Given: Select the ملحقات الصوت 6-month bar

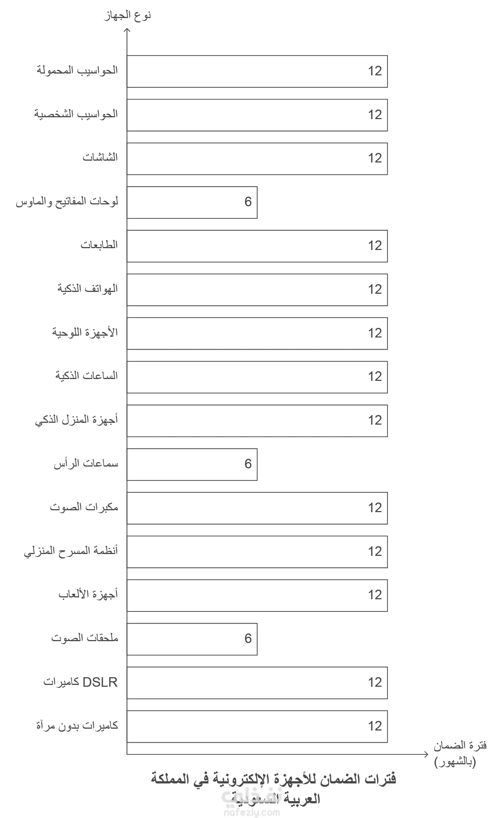Looking at the screenshot, I should 192,639.
